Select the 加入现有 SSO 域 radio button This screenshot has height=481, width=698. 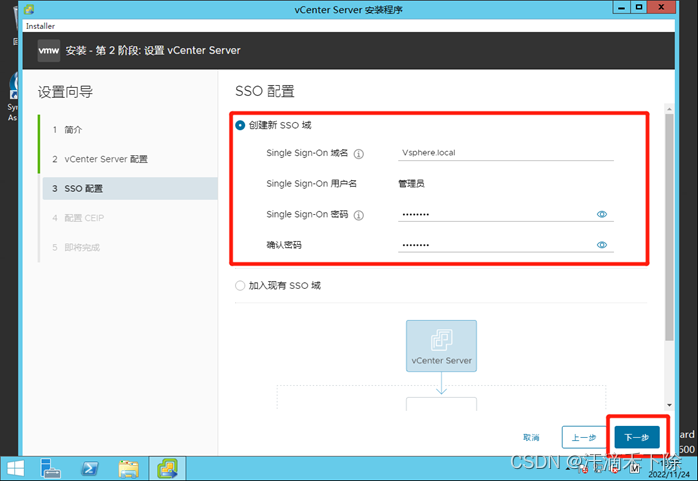pos(240,285)
